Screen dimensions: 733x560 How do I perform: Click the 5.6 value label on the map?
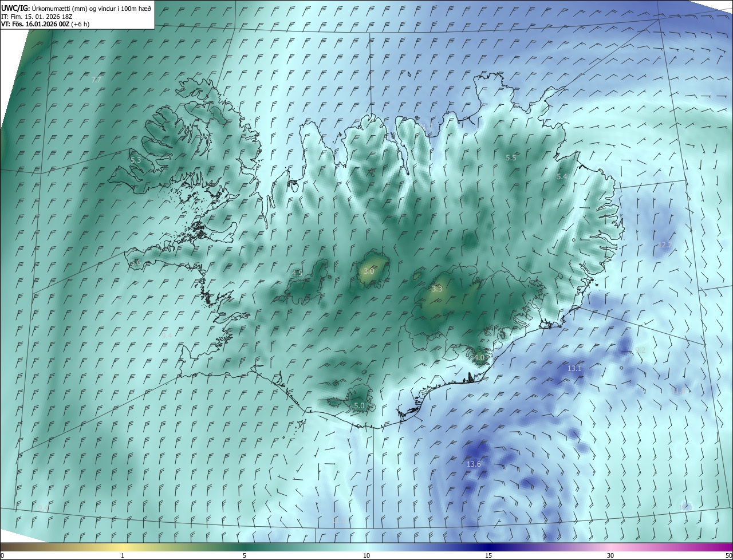coord(136,263)
